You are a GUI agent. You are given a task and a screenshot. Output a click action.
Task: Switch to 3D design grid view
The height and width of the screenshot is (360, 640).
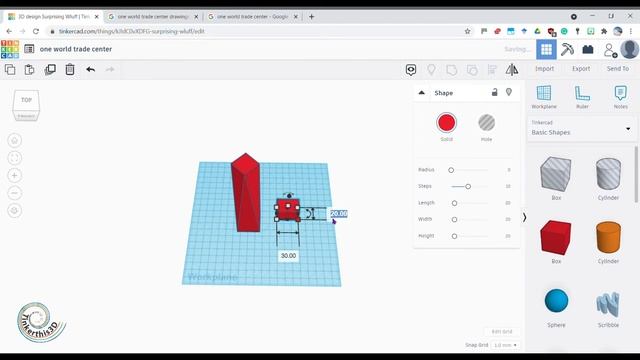546,50
